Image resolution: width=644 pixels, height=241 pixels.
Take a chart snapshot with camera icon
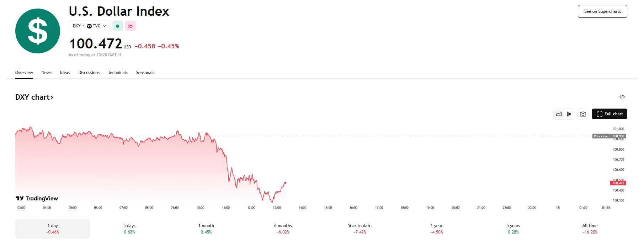tap(583, 114)
